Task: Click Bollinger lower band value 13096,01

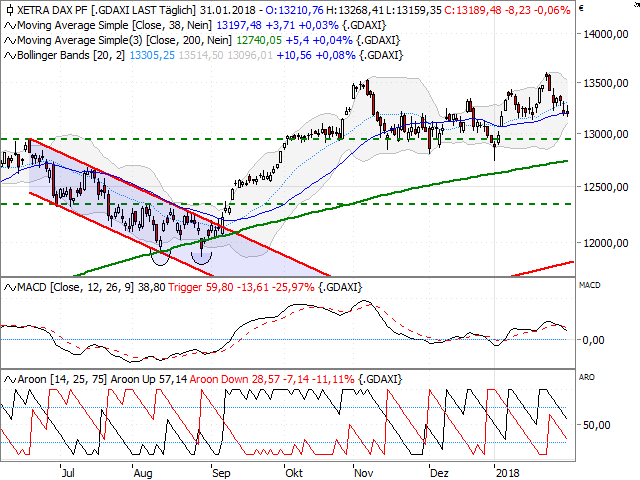Action: click(250, 55)
